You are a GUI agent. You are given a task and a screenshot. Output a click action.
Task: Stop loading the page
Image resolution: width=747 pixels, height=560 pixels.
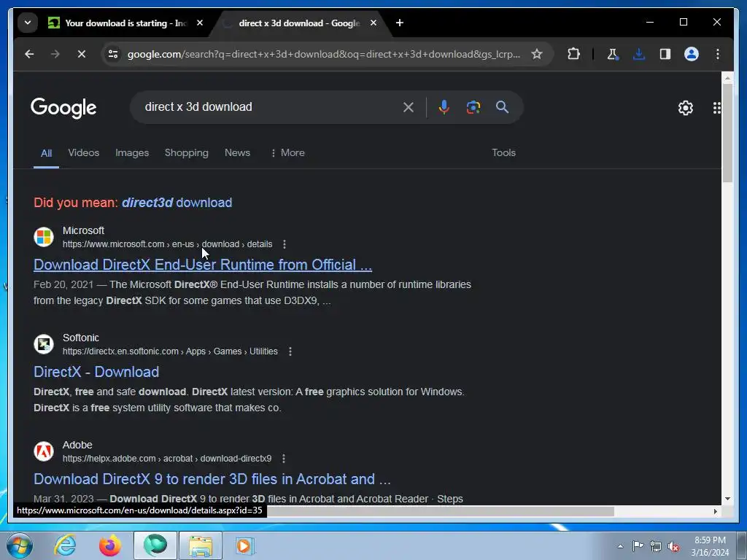coord(82,54)
